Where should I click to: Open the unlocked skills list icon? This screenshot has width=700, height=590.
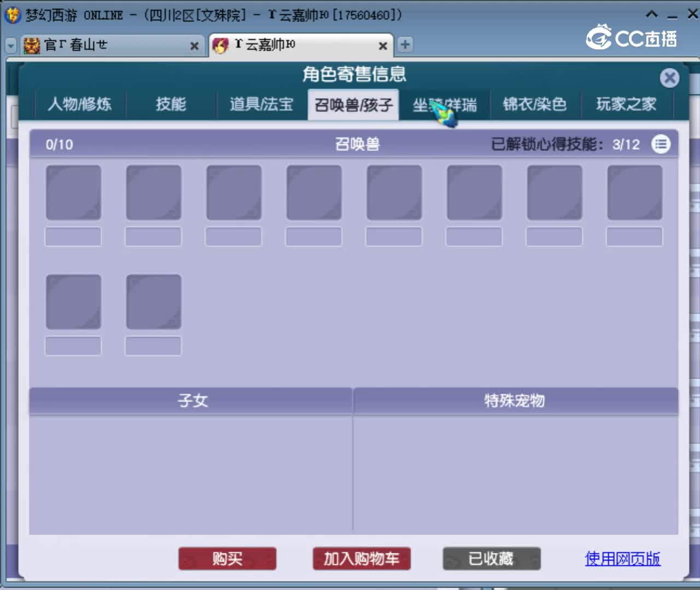[661, 144]
